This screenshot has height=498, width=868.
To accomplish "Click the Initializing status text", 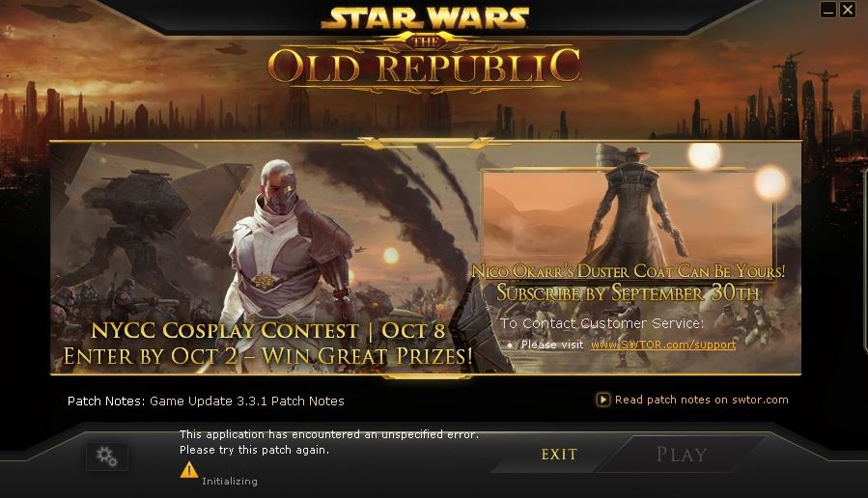I will tap(230, 482).
